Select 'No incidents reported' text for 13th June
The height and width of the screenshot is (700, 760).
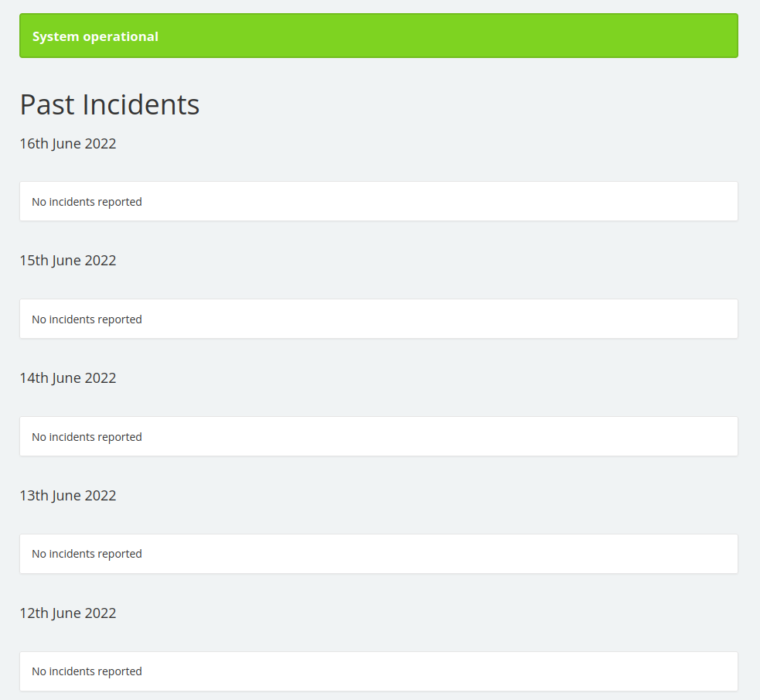pyautogui.click(x=87, y=554)
